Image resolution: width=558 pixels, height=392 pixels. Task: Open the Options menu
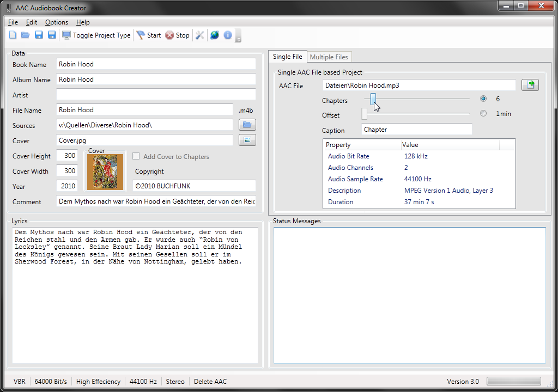(57, 22)
